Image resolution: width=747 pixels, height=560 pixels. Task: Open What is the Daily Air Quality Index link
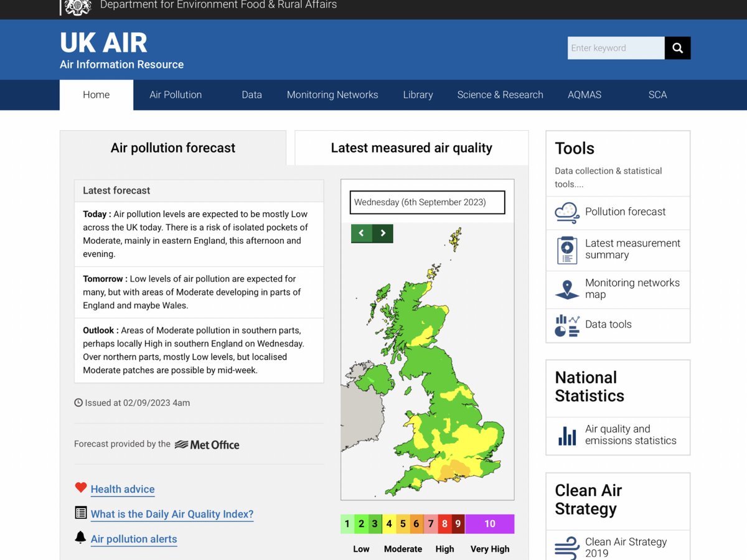pos(172,514)
